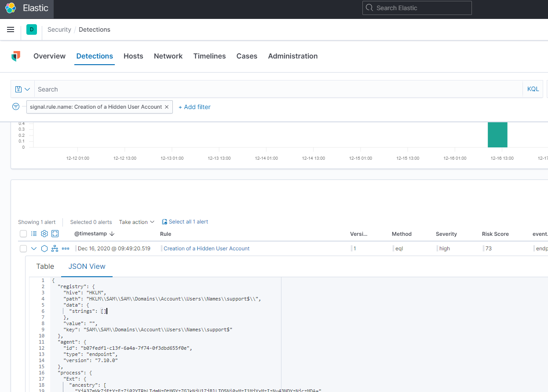Click the Detections breadcrumb

[x=95, y=29]
